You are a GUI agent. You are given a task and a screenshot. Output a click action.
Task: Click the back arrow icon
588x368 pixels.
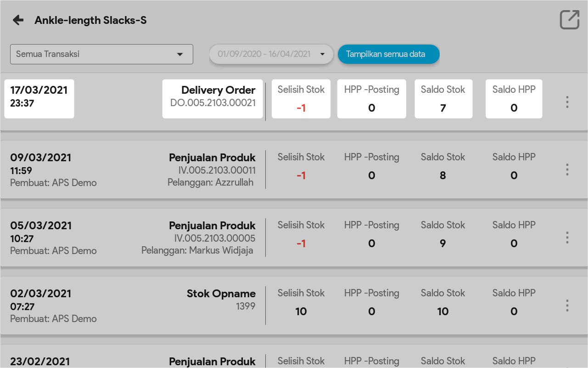(x=18, y=20)
